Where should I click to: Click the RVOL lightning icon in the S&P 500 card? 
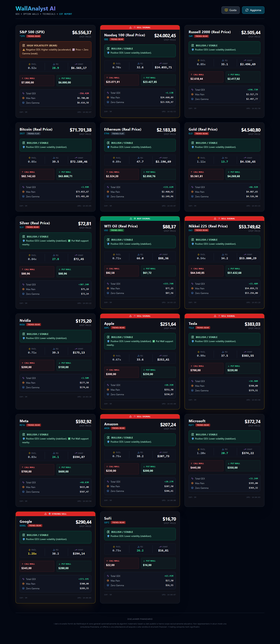click(x=30, y=64)
